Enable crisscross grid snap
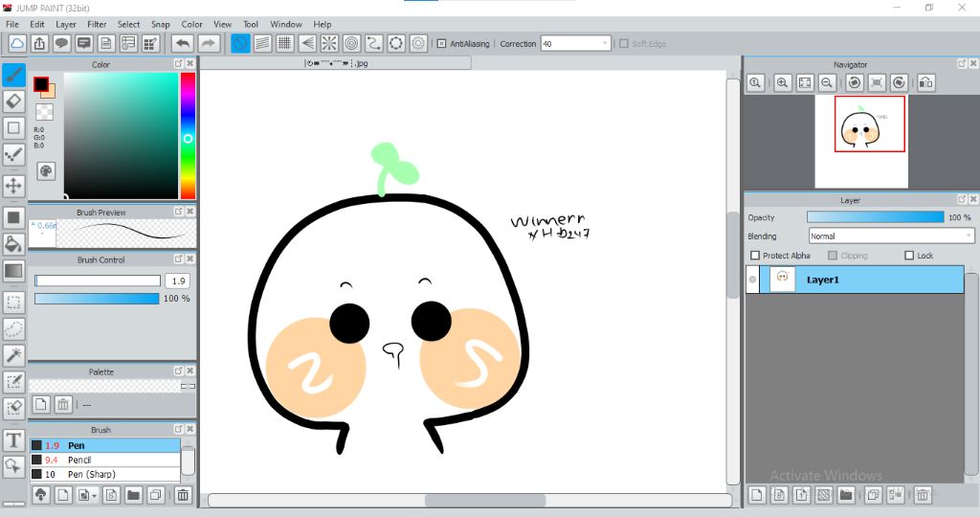Screen dimensions: 980x517 [x=285, y=44]
